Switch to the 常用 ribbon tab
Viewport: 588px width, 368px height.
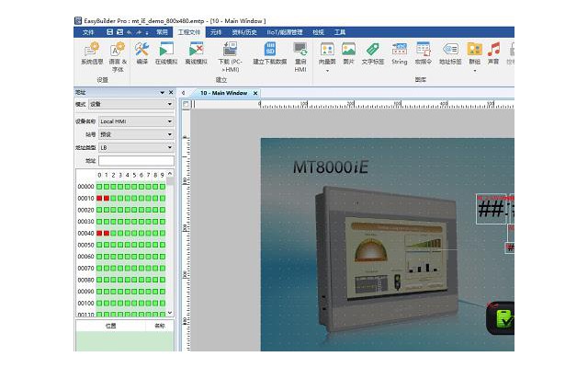(162, 32)
